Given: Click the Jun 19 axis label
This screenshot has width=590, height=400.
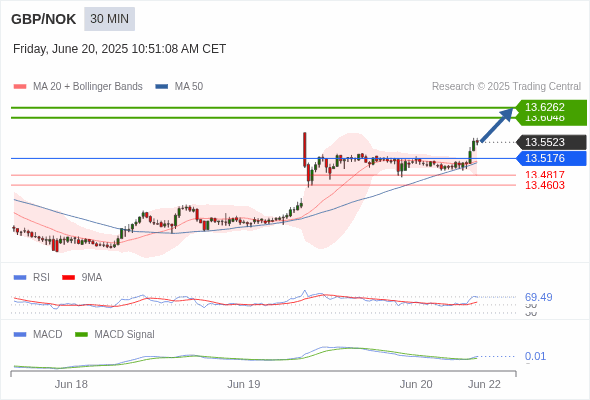Looking at the screenshot, I should (243, 385).
